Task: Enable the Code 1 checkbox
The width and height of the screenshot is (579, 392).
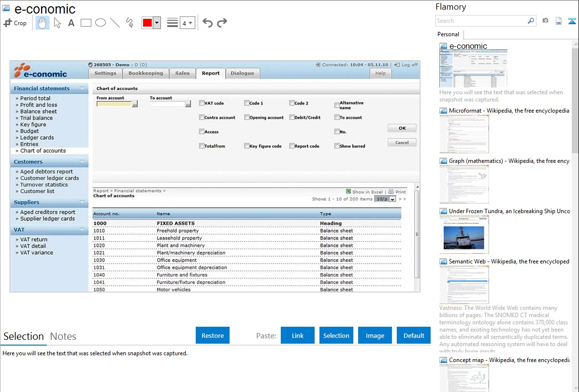Action: [x=246, y=103]
